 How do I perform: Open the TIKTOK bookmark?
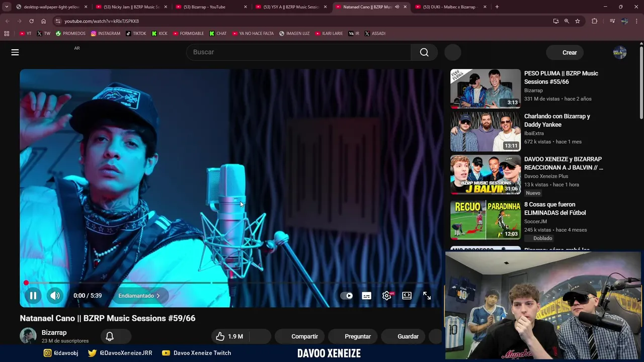[x=136, y=34]
